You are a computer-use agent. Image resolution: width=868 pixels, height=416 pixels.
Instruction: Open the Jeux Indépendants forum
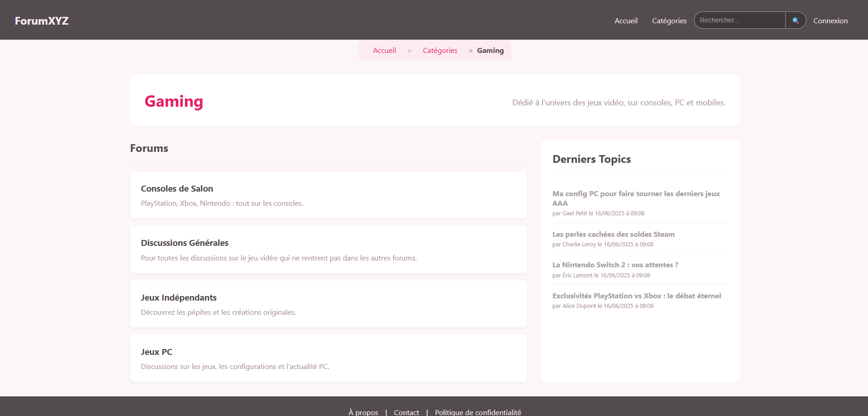[x=179, y=297]
